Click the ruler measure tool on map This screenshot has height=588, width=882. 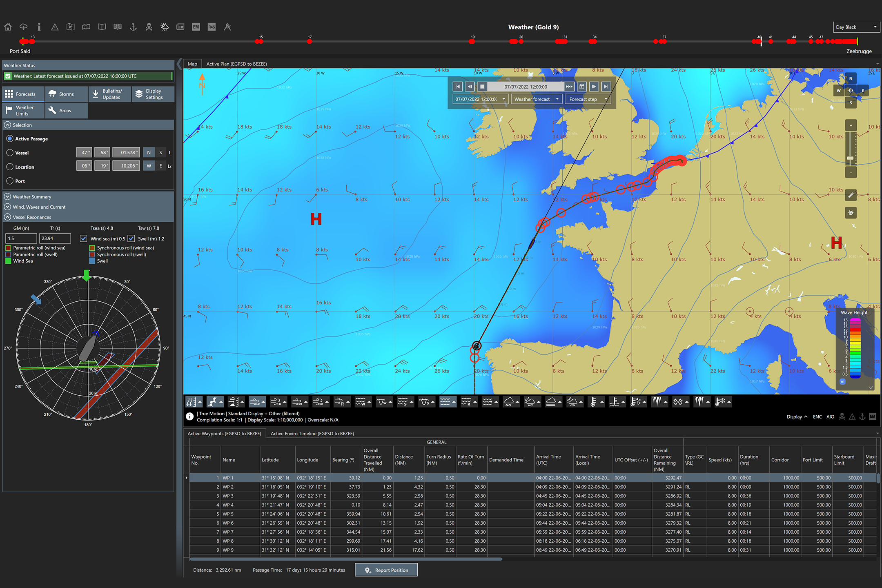(x=851, y=195)
